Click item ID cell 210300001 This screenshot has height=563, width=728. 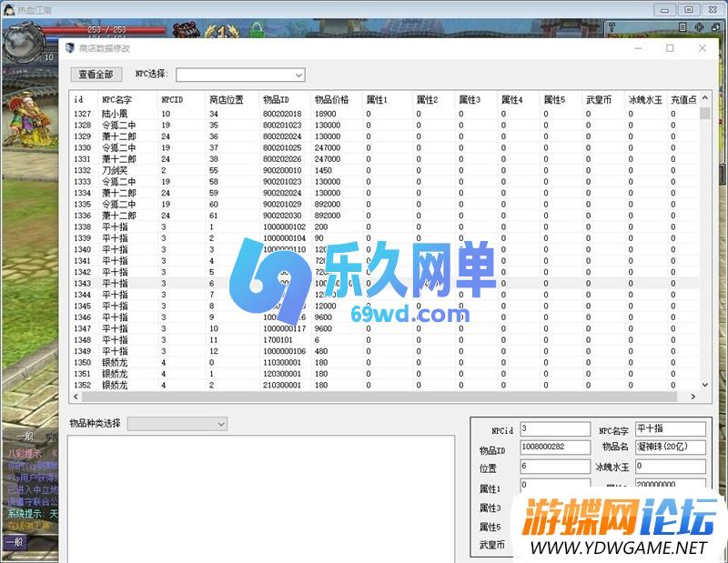click(282, 386)
